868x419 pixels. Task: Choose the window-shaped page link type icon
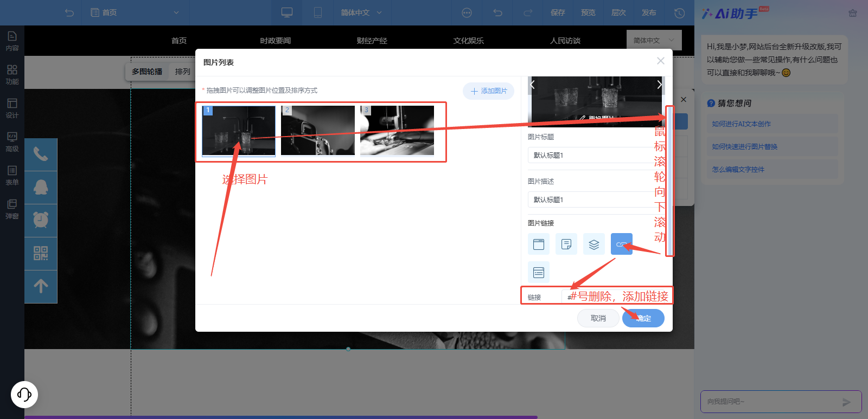pyautogui.click(x=539, y=244)
